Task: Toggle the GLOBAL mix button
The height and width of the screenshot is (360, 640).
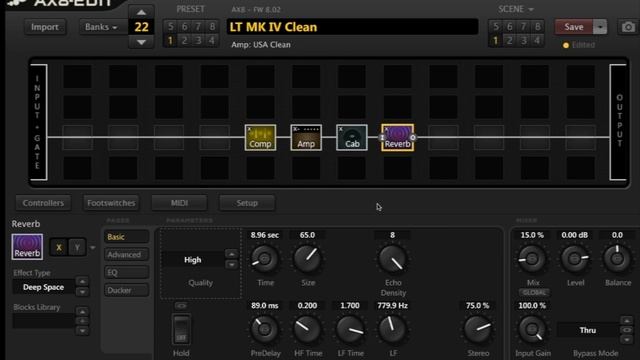Action: coord(534,293)
